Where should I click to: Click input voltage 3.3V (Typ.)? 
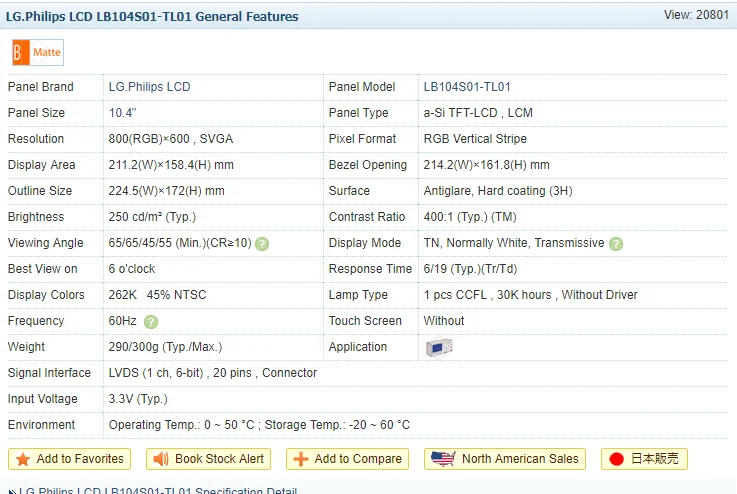coord(138,399)
